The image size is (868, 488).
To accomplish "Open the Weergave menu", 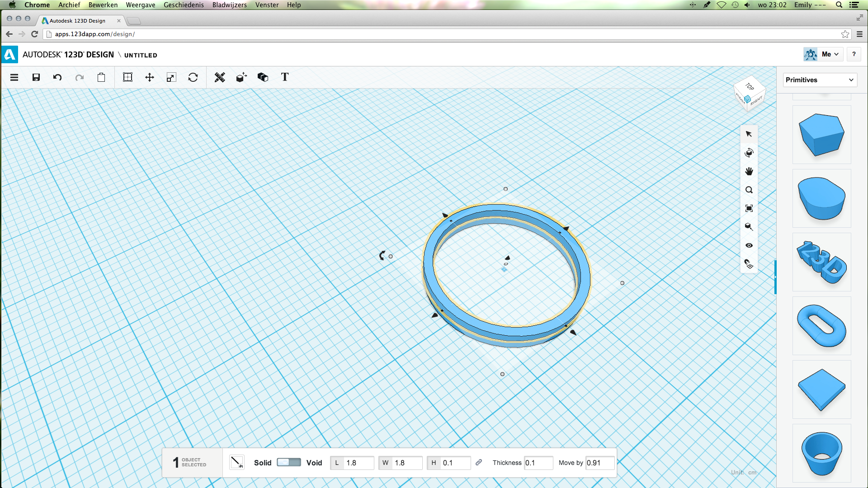I will point(141,5).
